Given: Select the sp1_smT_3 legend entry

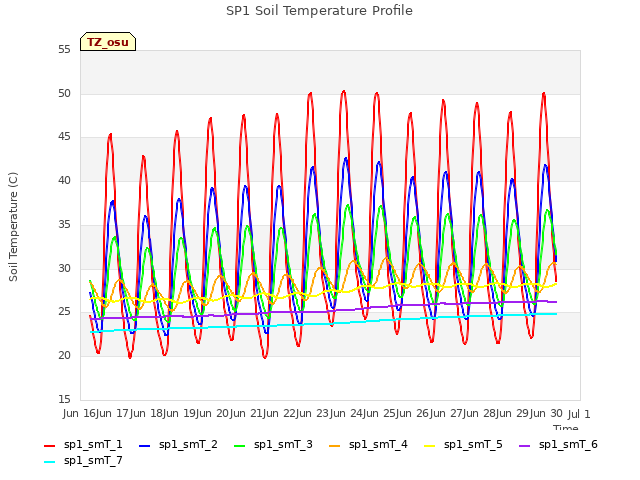Looking at the screenshot, I should [x=273, y=444].
